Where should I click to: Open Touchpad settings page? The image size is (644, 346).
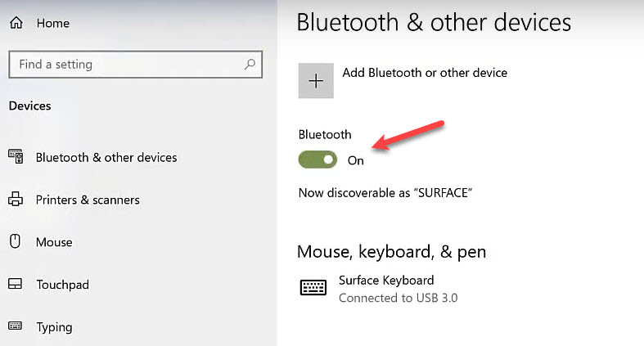(62, 285)
